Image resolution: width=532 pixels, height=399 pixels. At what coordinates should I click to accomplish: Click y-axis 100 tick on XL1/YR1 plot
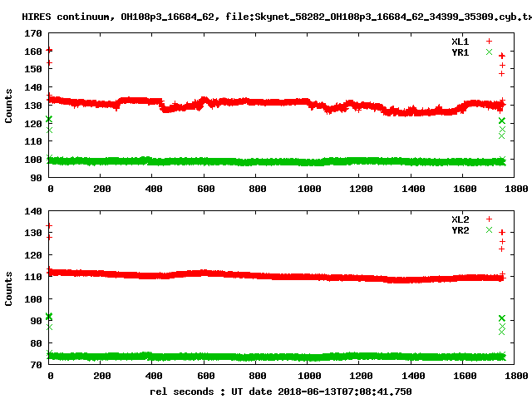coord(33,160)
